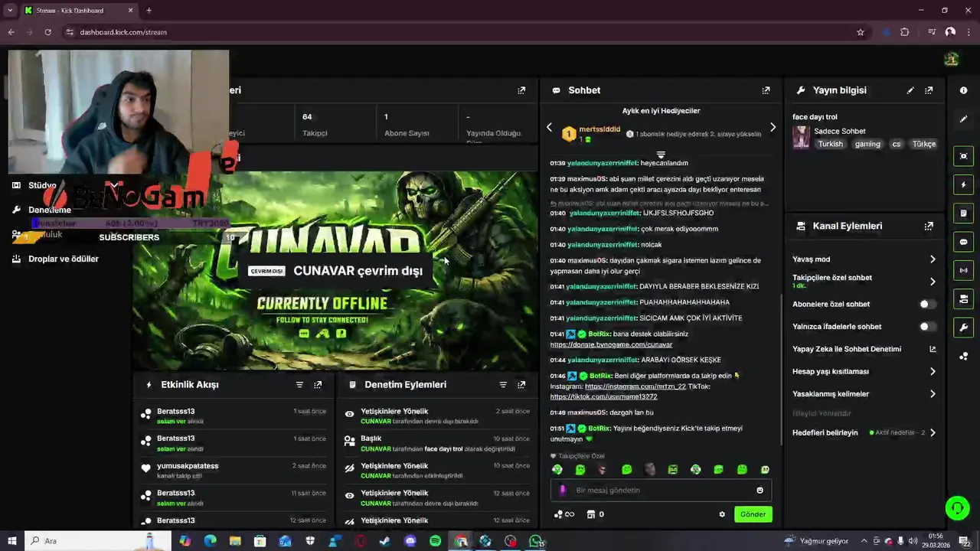Pop out the Yayın bilgisi panel
This screenshot has height=551, width=980.
[929, 90]
